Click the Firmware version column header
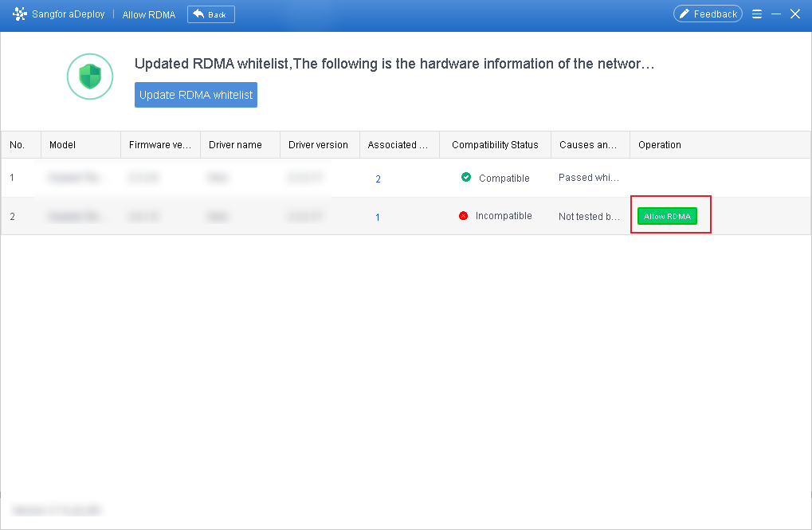 tap(160, 144)
